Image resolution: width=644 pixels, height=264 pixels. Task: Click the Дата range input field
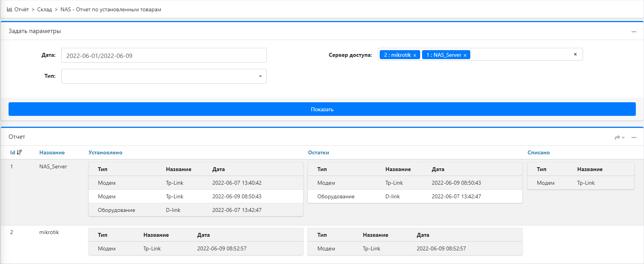164,55
